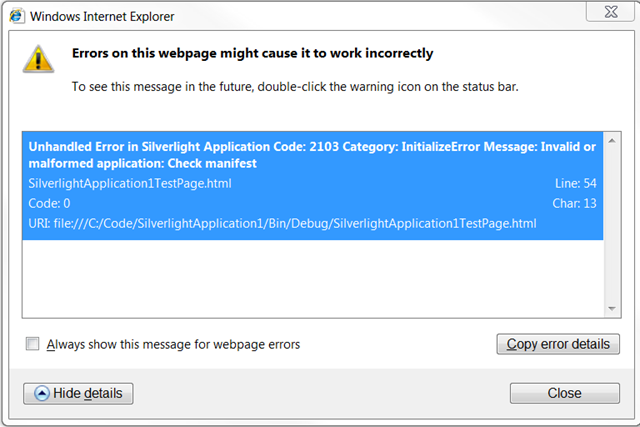
Task: Close the dialog using the title bar X
Action: point(611,12)
